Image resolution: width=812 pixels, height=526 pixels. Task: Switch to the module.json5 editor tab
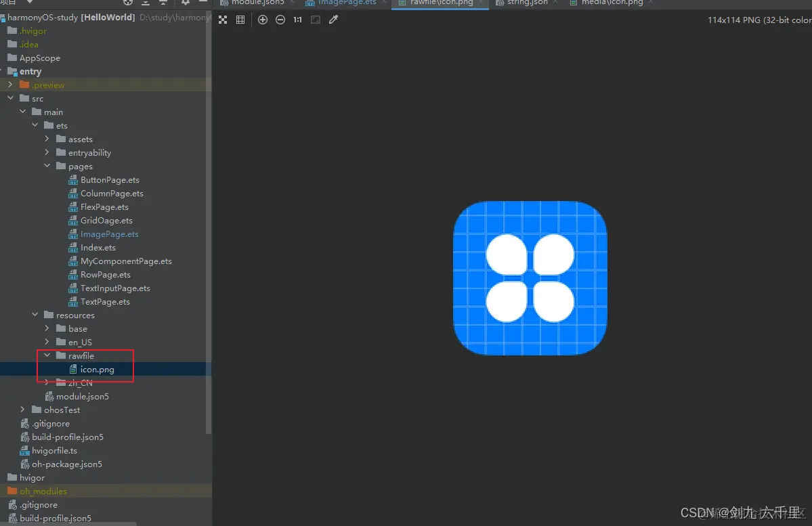tap(257, 3)
